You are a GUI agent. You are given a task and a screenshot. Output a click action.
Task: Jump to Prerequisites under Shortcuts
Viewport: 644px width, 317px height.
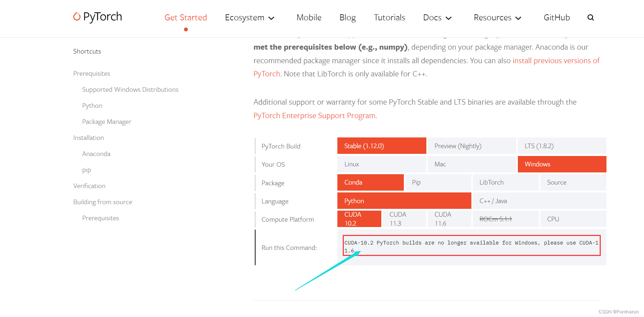click(91, 74)
